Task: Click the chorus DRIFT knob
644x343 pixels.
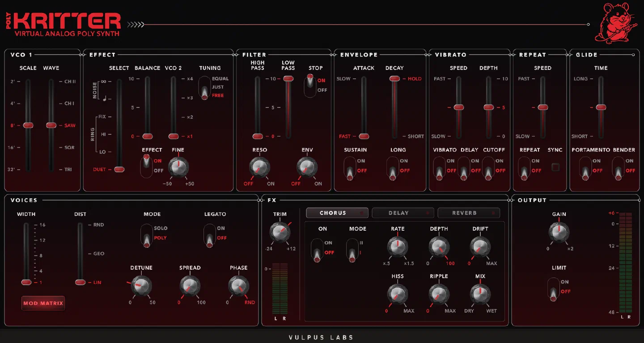Action: [480, 247]
